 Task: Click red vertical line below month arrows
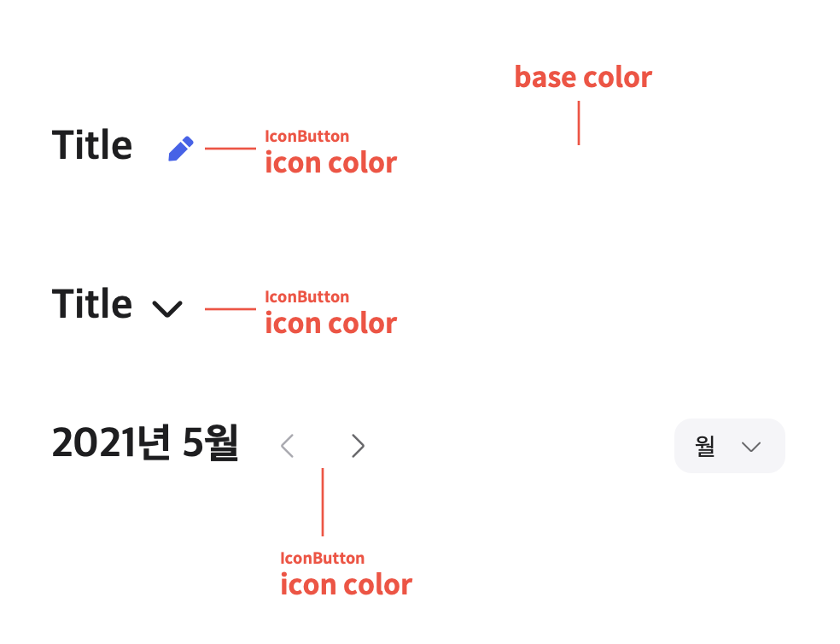tap(323, 502)
